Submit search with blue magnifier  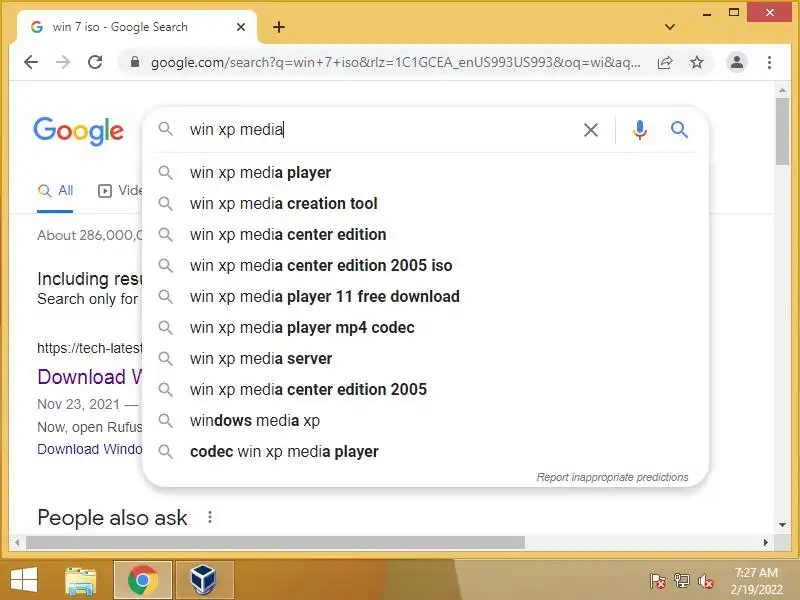pos(679,130)
